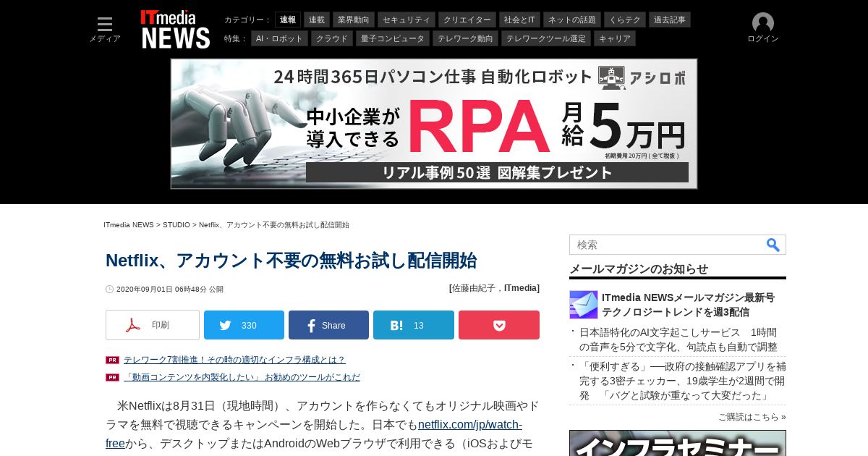Save the article to Pocket
The image size is (868, 456).
[x=499, y=325]
